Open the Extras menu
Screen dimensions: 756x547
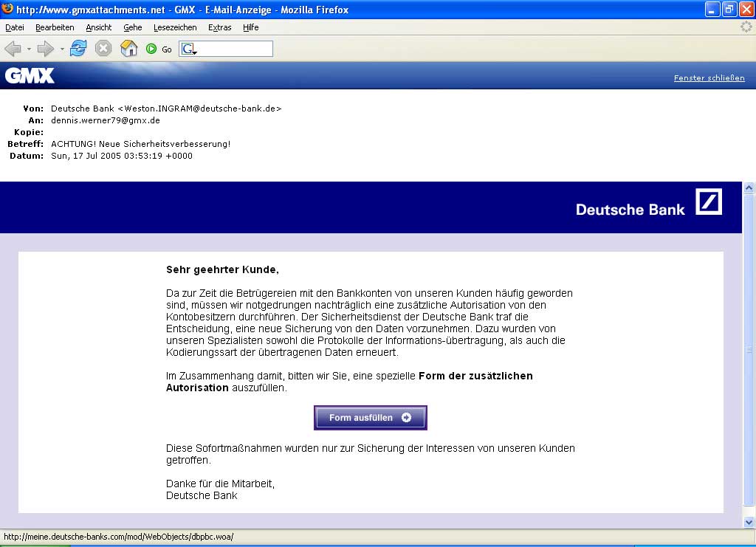click(x=220, y=27)
